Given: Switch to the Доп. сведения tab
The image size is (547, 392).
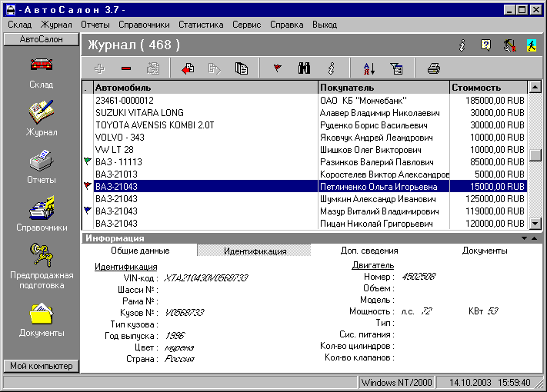Looking at the screenshot, I should (369, 251).
